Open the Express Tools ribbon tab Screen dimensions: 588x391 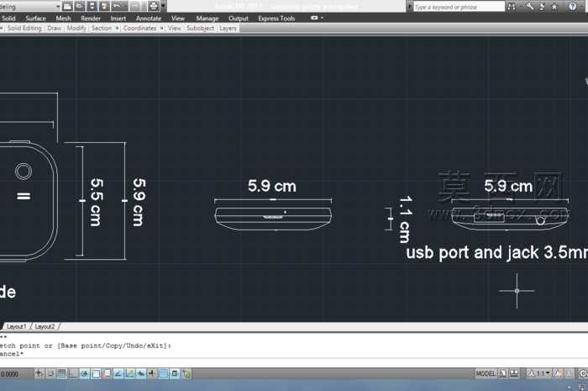tap(276, 18)
